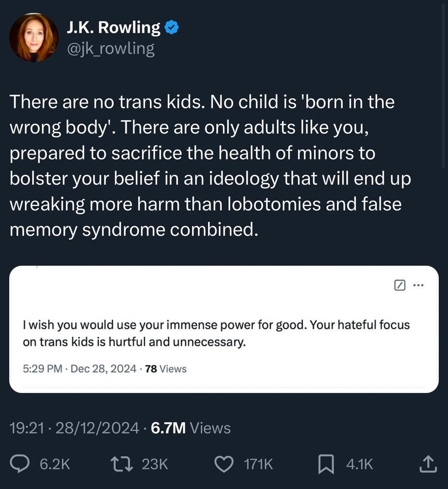Open the quoted tweet text card
Screen dimensions: 448x489
(224, 329)
